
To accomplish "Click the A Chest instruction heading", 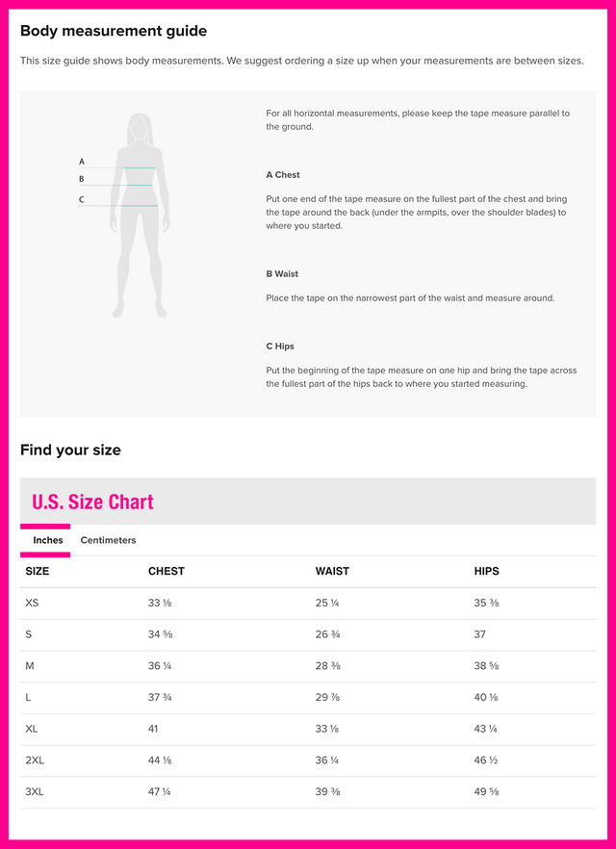I will (283, 175).
